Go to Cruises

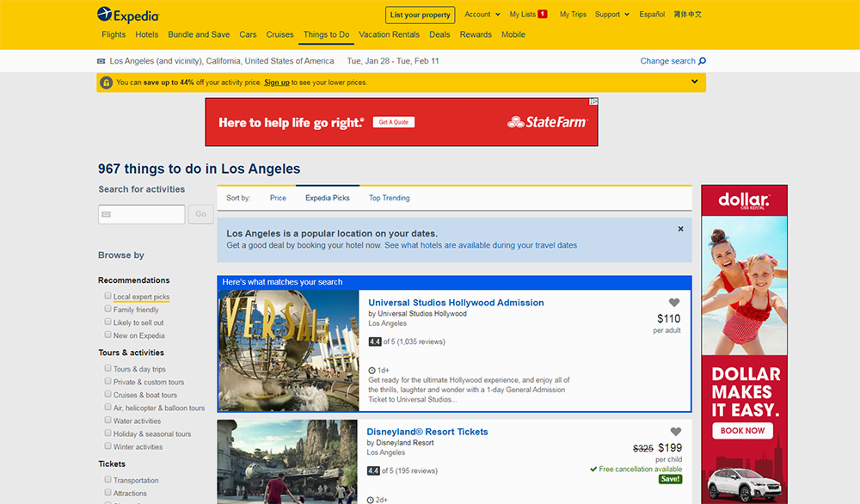coord(279,34)
